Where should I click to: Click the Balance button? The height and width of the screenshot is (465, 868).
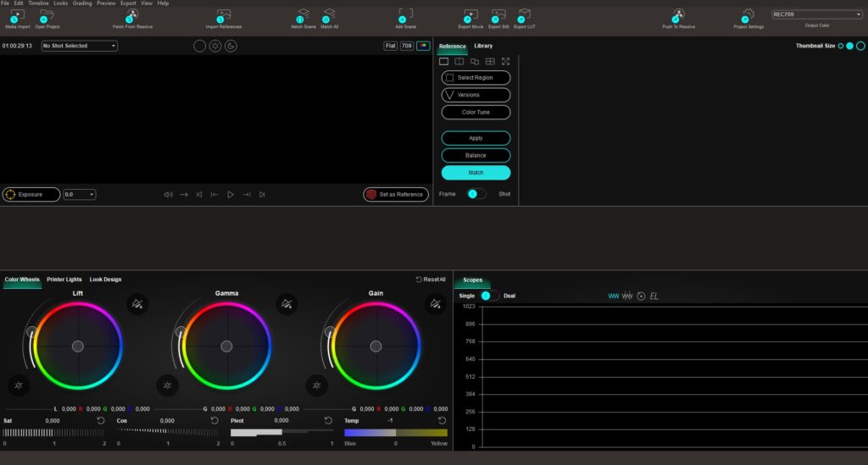(x=476, y=155)
